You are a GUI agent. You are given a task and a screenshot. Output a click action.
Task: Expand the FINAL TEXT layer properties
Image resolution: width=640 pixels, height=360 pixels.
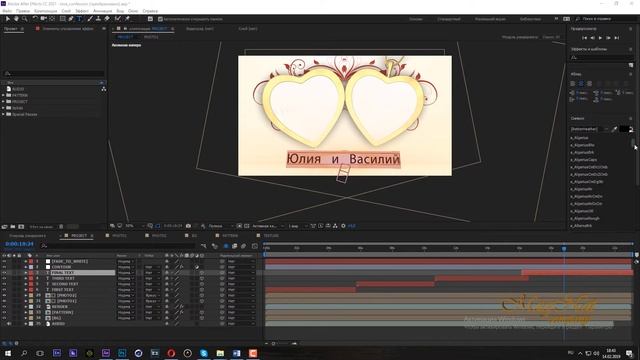coord(26,273)
